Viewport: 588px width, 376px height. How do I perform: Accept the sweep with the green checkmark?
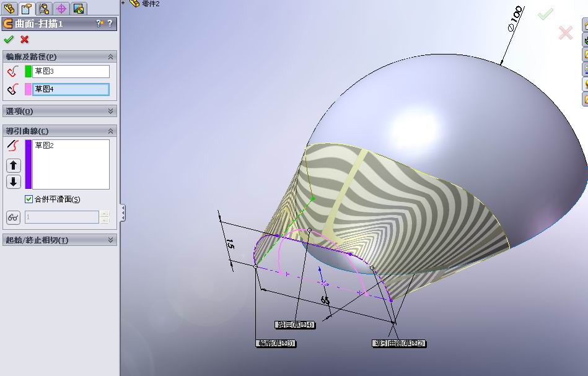pos(9,40)
